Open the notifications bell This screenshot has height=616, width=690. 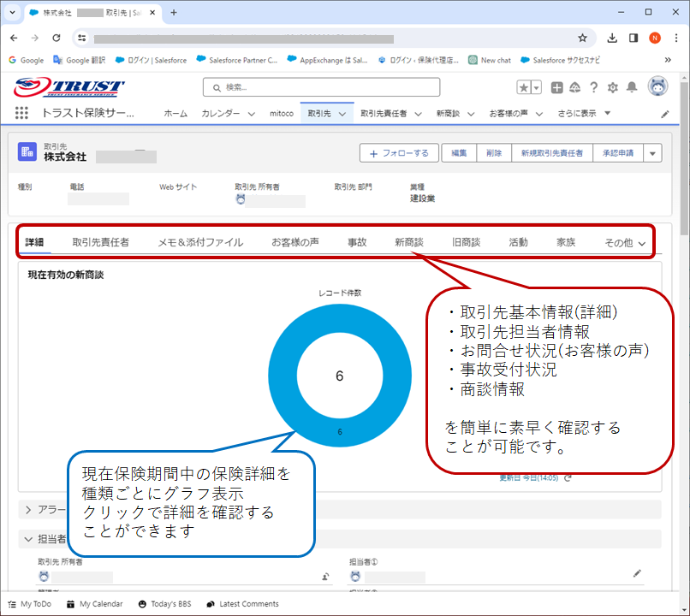pos(632,87)
